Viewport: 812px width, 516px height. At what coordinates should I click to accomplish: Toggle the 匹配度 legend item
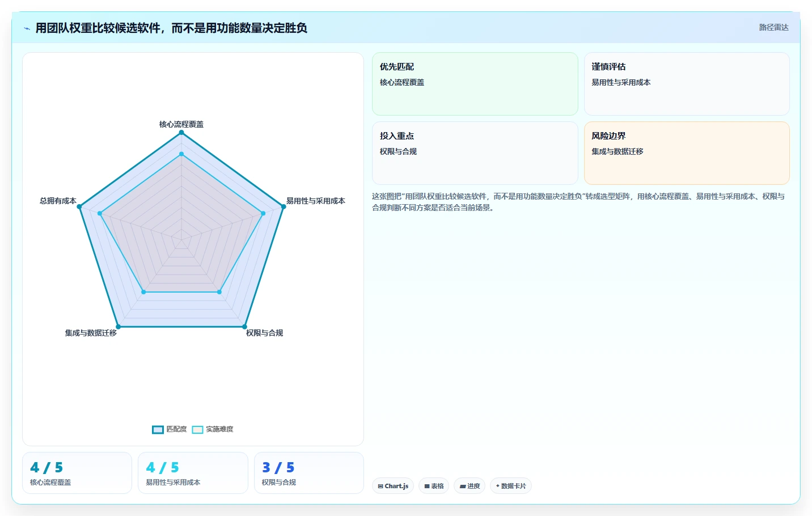(170, 429)
